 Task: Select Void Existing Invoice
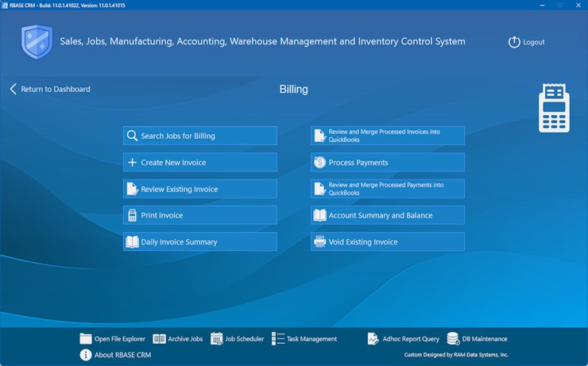coord(388,241)
